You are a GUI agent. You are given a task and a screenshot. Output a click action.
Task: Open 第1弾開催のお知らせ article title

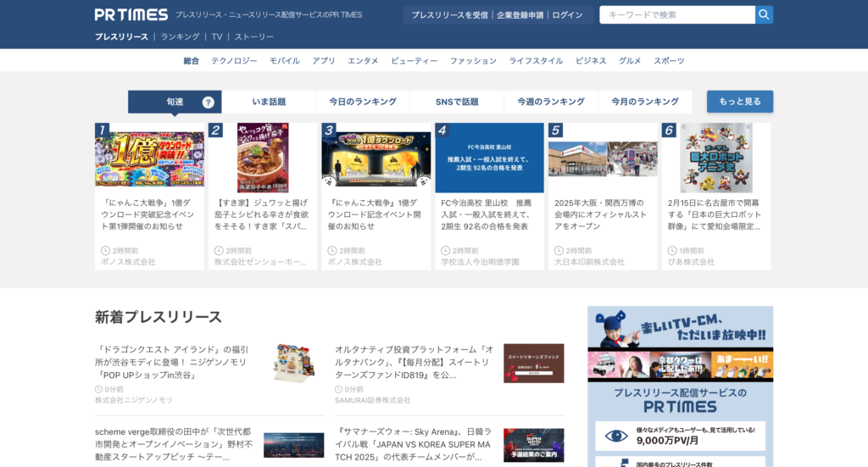(147, 214)
